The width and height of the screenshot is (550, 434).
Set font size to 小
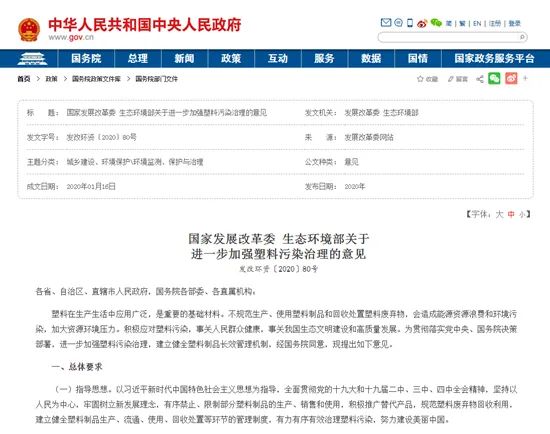click(x=522, y=214)
